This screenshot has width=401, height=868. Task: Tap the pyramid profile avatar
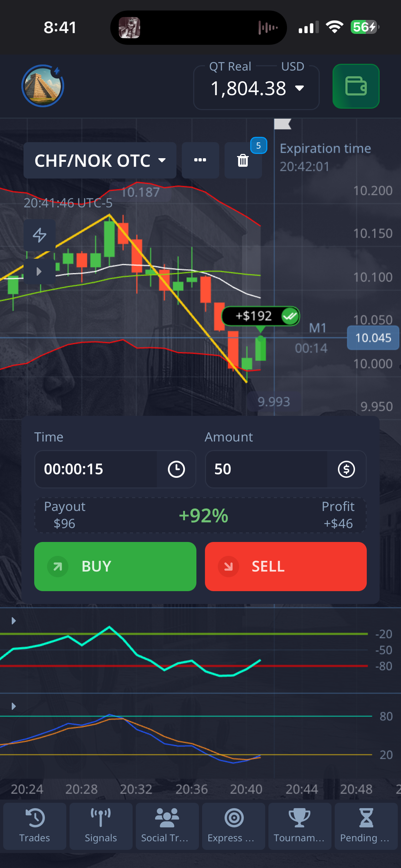click(43, 86)
